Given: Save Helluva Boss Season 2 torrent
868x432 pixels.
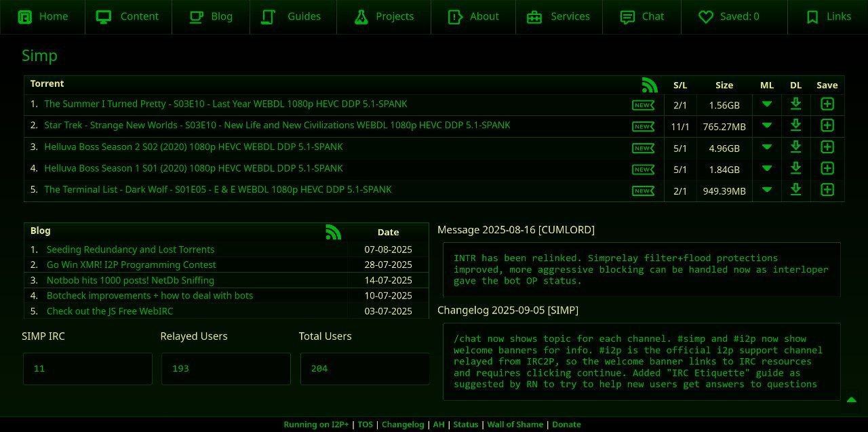Looking at the screenshot, I should (x=827, y=147).
